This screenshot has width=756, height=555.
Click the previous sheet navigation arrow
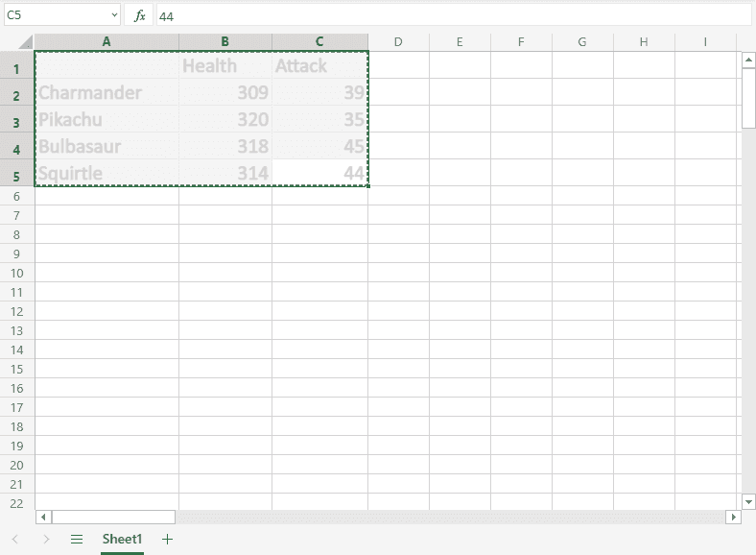[x=15, y=539]
